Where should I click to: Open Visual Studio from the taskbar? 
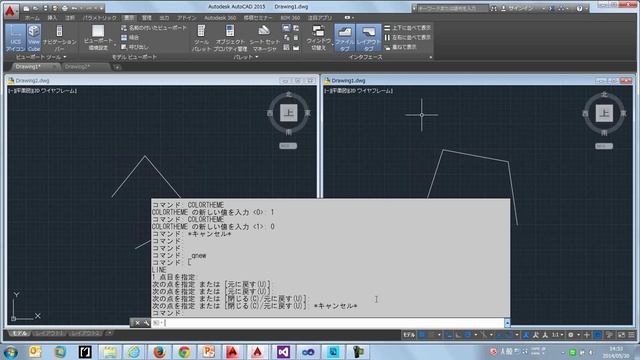[x=283, y=351]
